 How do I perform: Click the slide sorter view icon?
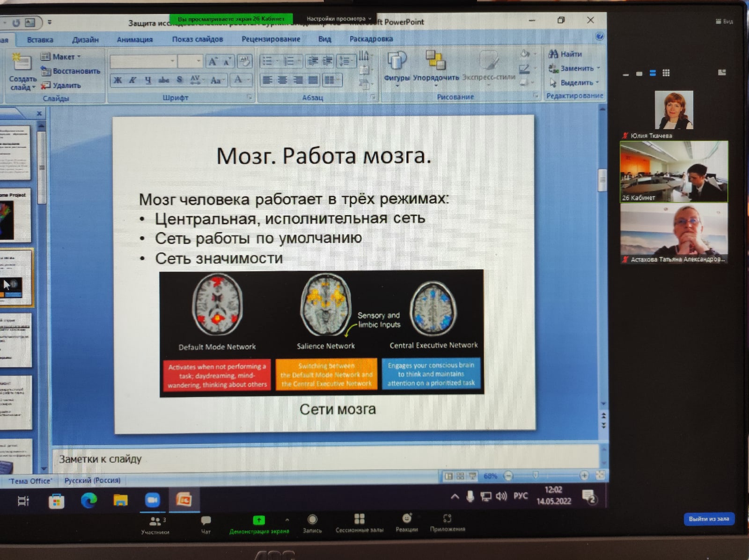461,476
